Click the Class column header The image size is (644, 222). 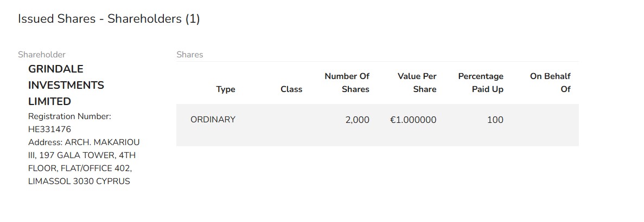point(291,89)
